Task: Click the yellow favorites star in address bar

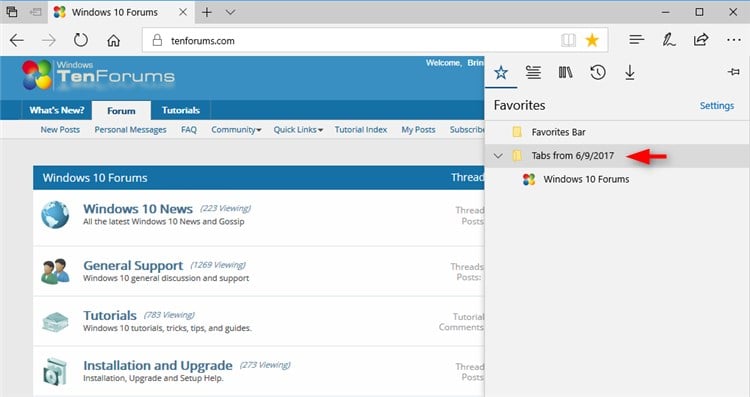Action: click(x=592, y=40)
